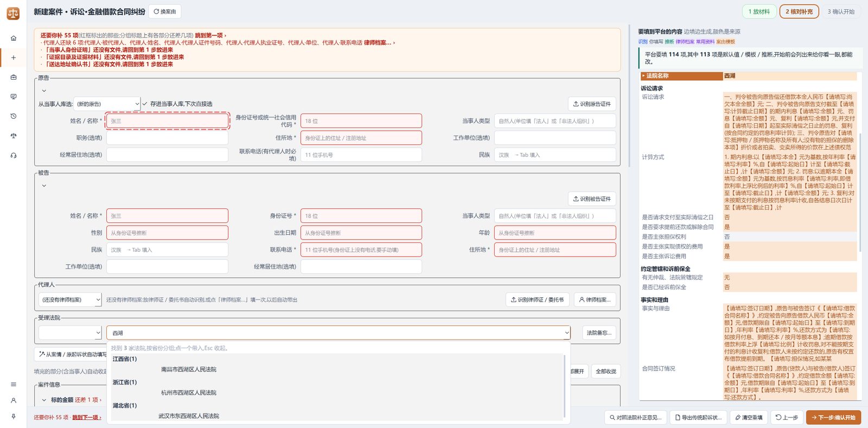The width and height of the screenshot is (868, 428).
Task: Open 对照法院补正意见... button
Action: point(635,417)
